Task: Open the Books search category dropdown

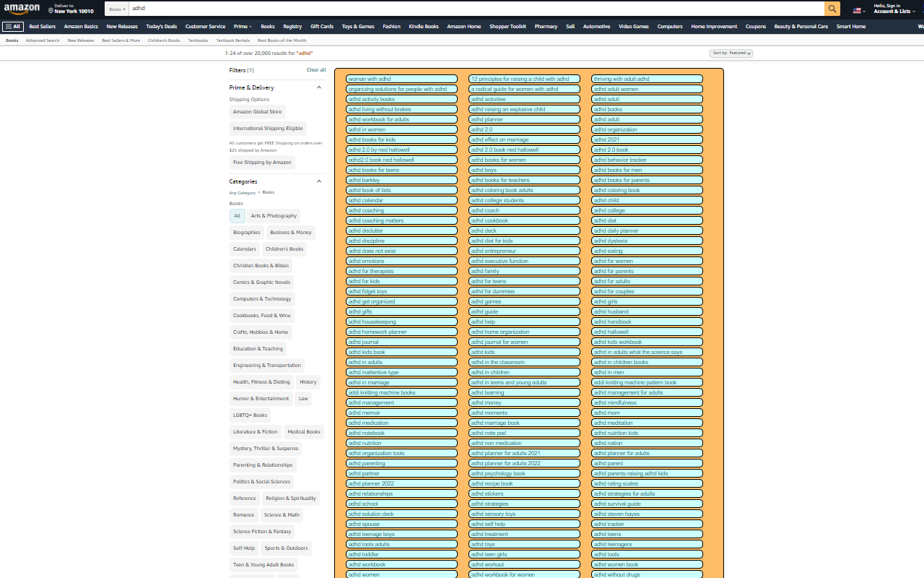Action: point(117,9)
